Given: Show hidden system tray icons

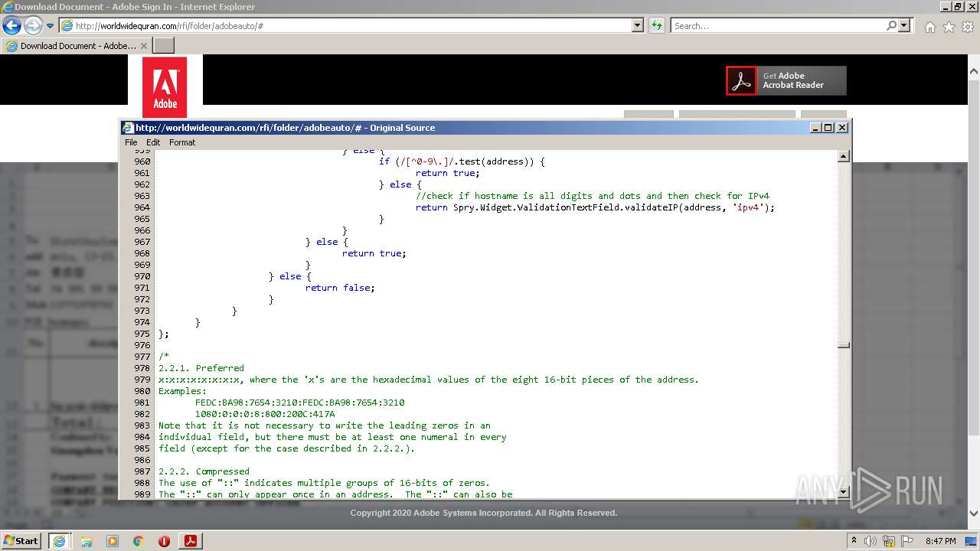Looking at the screenshot, I should pyautogui.click(x=854, y=540).
